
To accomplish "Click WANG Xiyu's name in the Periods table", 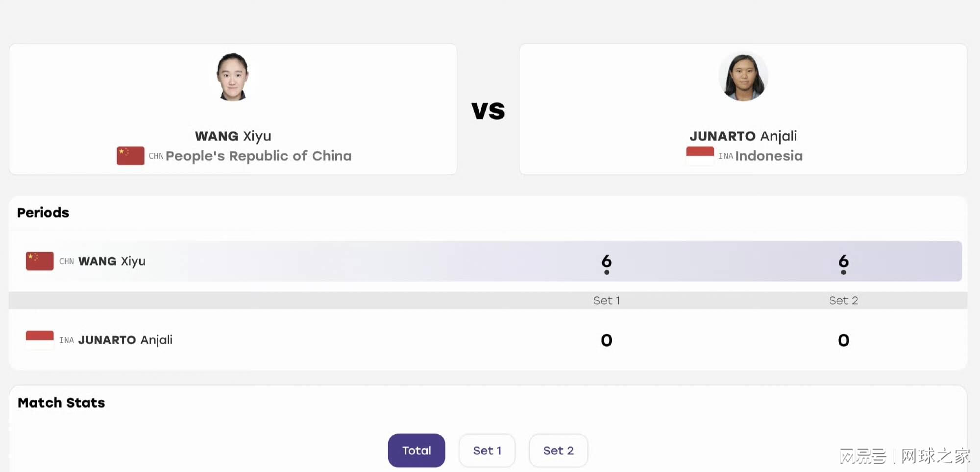I will pyautogui.click(x=112, y=261).
